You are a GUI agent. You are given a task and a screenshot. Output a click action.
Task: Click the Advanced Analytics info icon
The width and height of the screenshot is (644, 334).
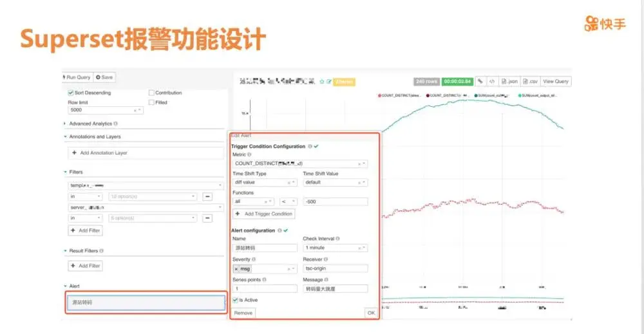pos(115,124)
